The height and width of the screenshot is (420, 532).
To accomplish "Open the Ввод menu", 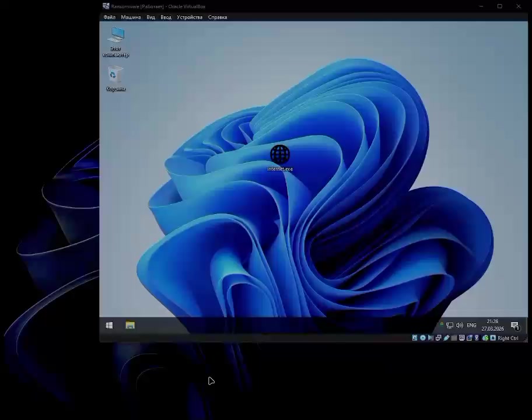I will [x=166, y=17].
